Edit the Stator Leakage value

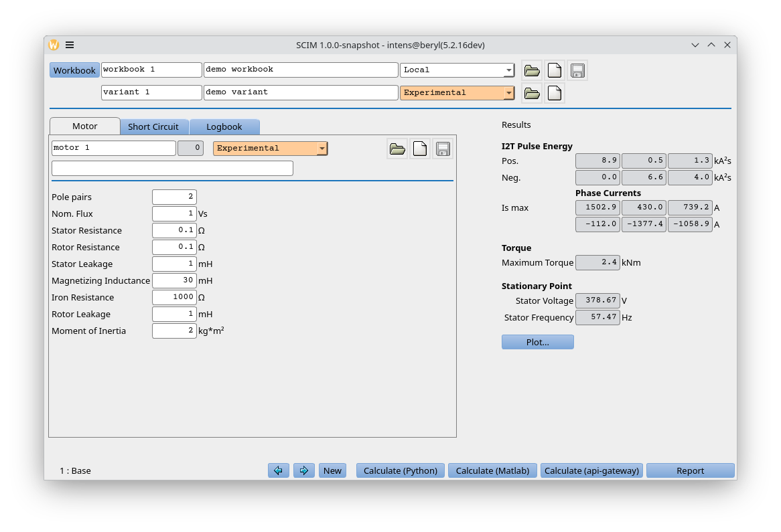[174, 264]
